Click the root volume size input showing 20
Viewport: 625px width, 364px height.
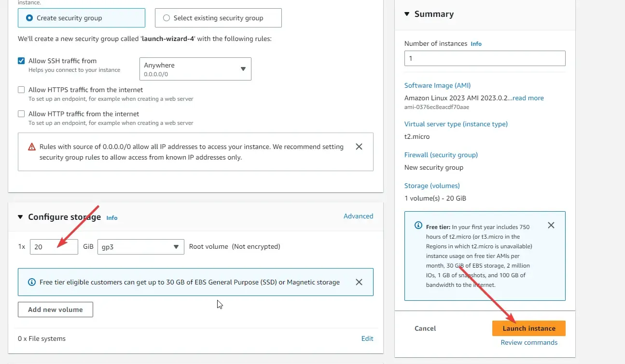pyautogui.click(x=54, y=246)
